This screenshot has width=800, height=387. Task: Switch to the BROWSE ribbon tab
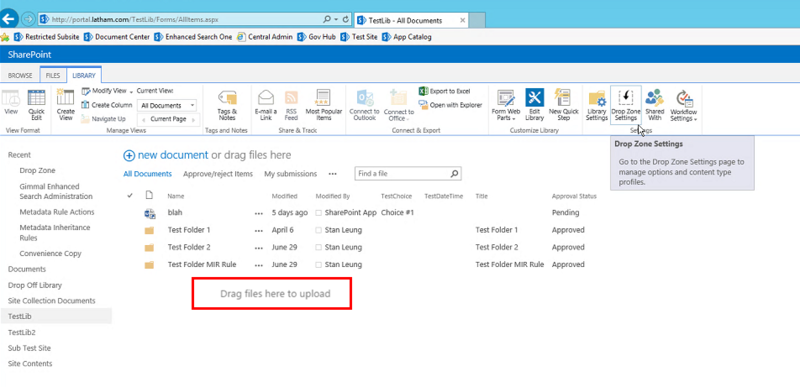[x=20, y=75]
